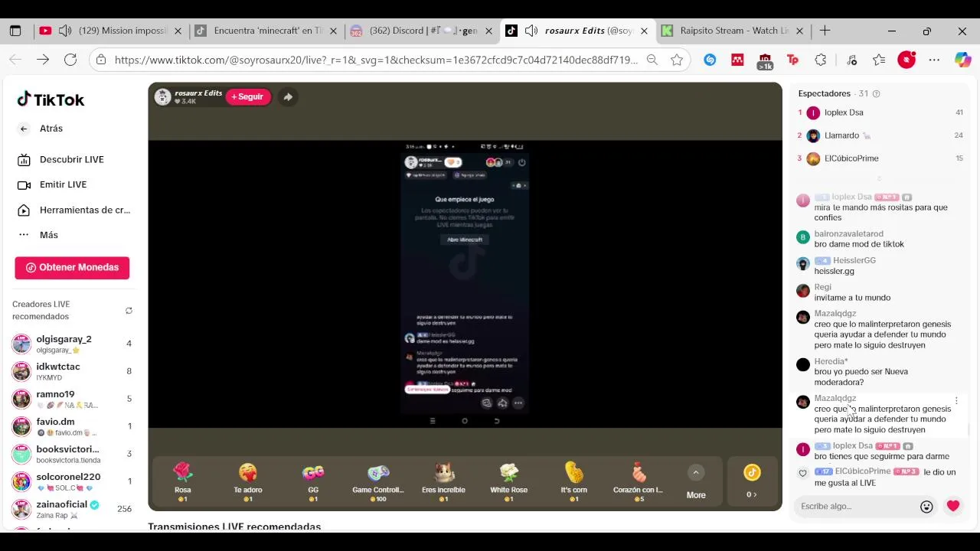Send GG gift
This screenshot has width=980, height=551.
pyautogui.click(x=313, y=482)
